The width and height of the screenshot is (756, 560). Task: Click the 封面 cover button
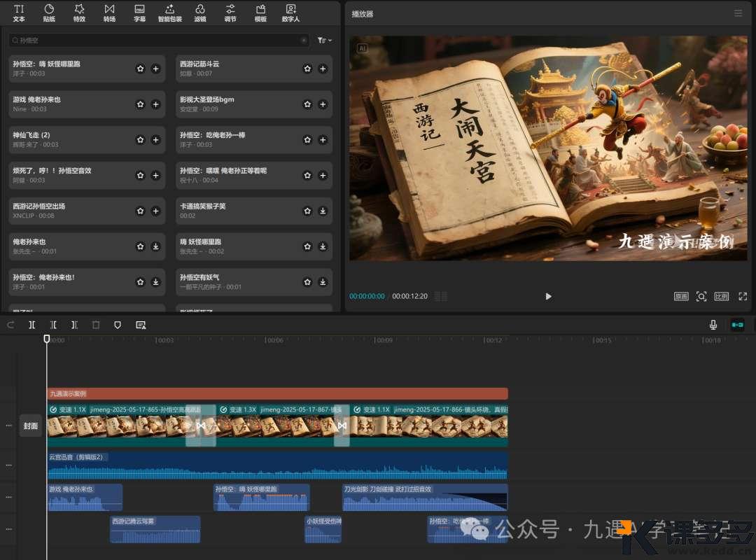point(31,426)
